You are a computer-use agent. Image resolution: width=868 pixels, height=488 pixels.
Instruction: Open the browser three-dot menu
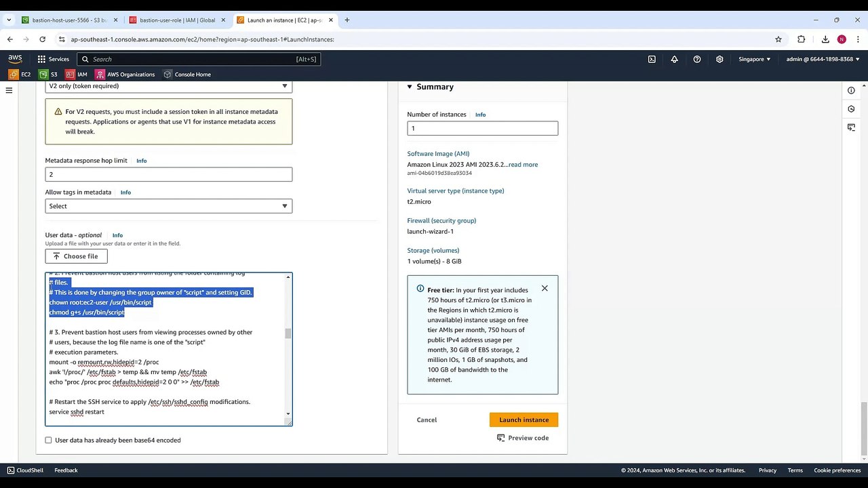pyautogui.click(x=858, y=39)
